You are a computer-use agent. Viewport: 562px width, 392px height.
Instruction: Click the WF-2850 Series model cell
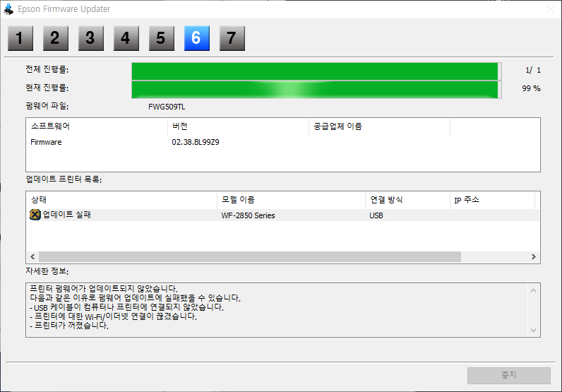tap(248, 215)
